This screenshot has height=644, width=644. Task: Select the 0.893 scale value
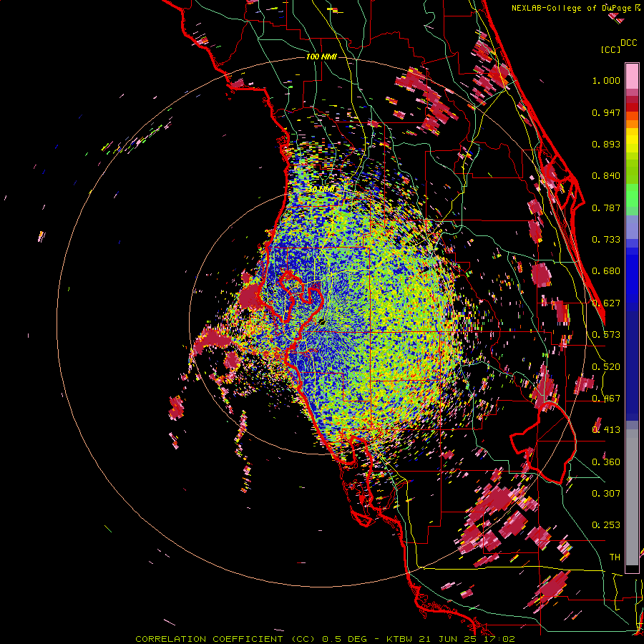(x=606, y=144)
